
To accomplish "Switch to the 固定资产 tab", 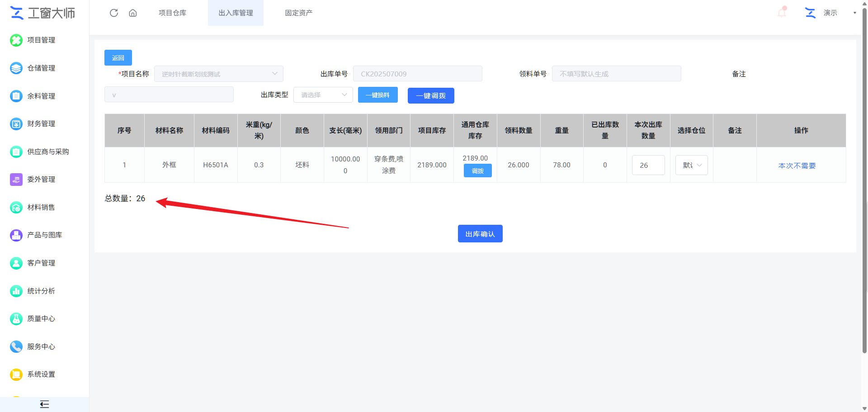I will coord(299,13).
